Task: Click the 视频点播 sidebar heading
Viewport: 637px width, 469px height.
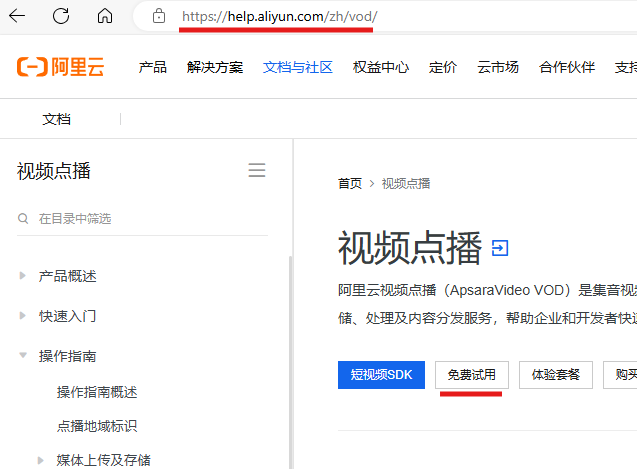Action: click(x=54, y=171)
